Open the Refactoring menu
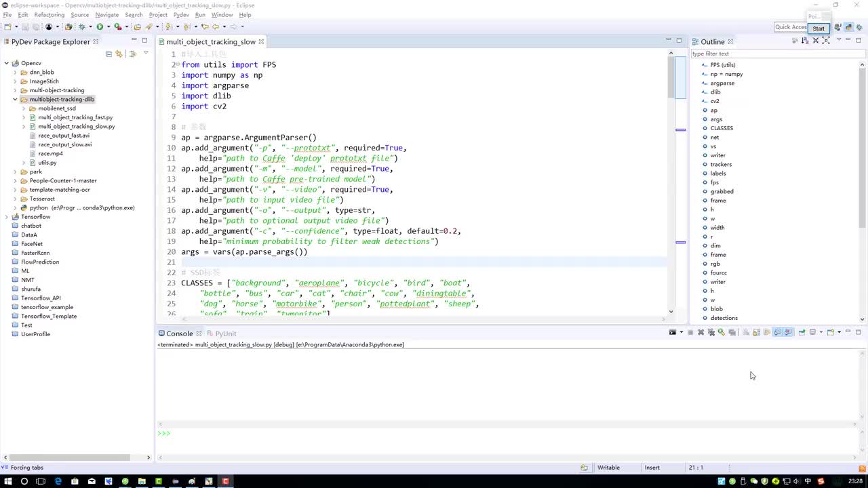 click(x=49, y=15)
